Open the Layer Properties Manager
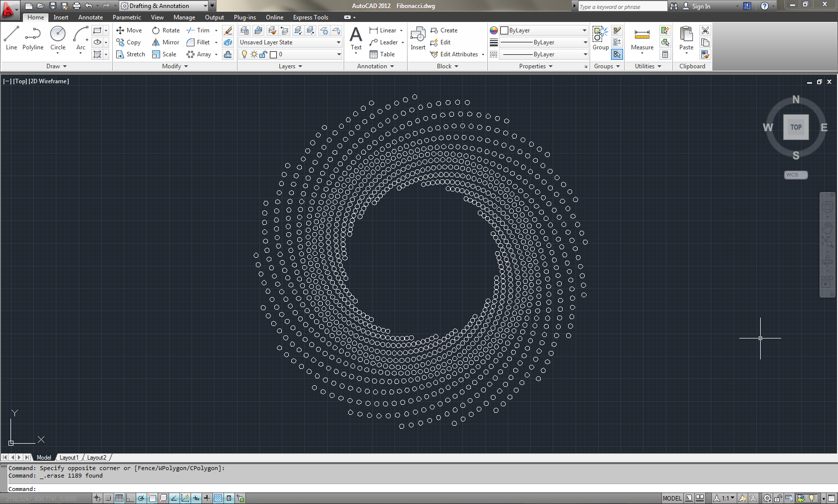This screenshot has width=838, height=504. [244, 30]
